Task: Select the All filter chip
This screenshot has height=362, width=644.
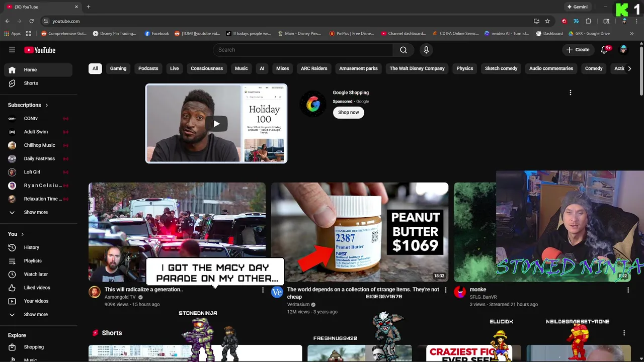Action: pos(95,68)
